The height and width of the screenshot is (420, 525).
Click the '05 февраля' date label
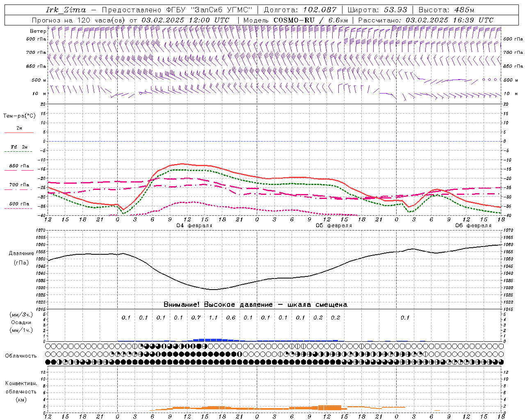pos(333,226)
